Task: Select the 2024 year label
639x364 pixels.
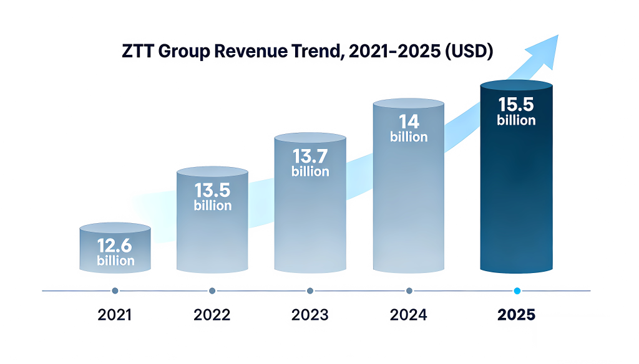Action: [x=409, y=315]
